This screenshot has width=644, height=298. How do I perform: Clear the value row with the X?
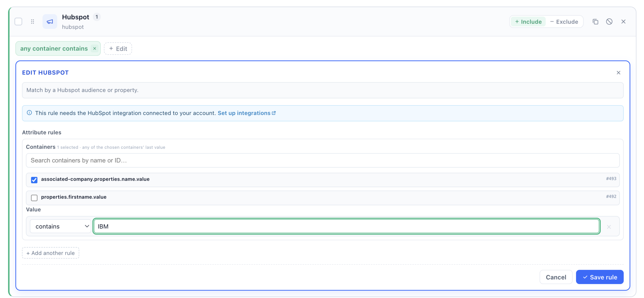pyautogui.click(x=609, y=227)
